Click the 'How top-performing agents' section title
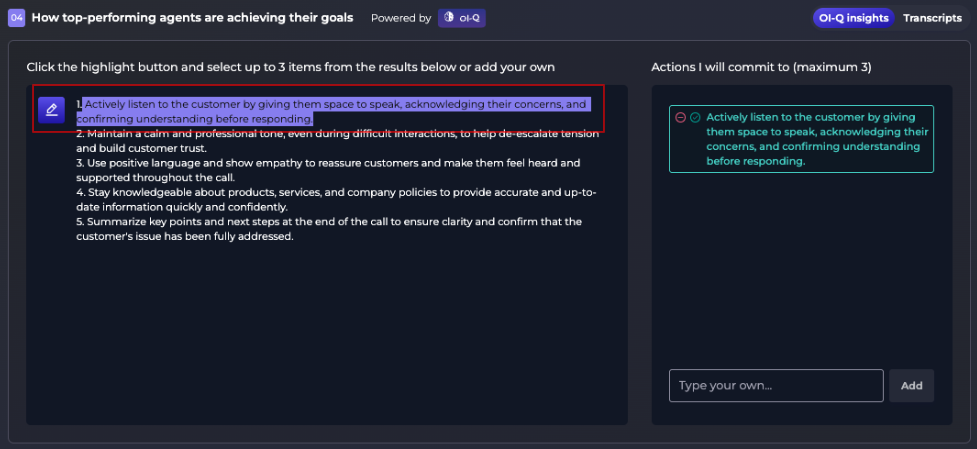 pyautogui.click(x=193, y=17)
